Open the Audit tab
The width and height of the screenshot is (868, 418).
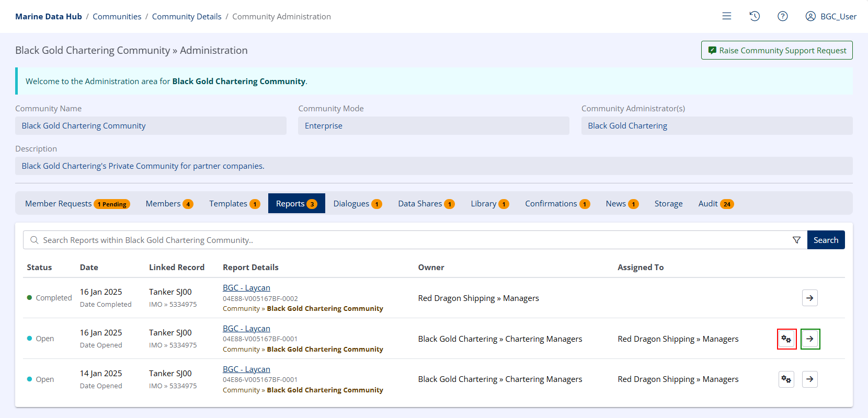click(x=715, y=204)
